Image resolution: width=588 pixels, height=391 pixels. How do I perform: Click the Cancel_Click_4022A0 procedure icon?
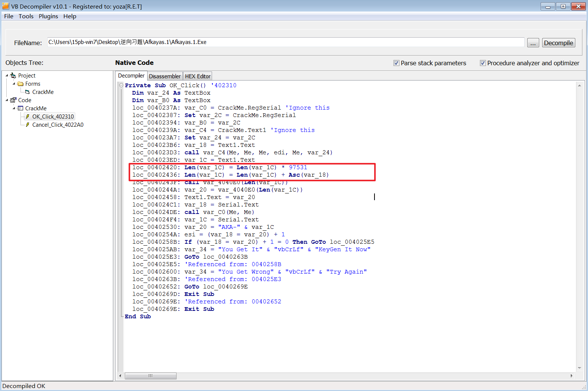tap(27, 125)
